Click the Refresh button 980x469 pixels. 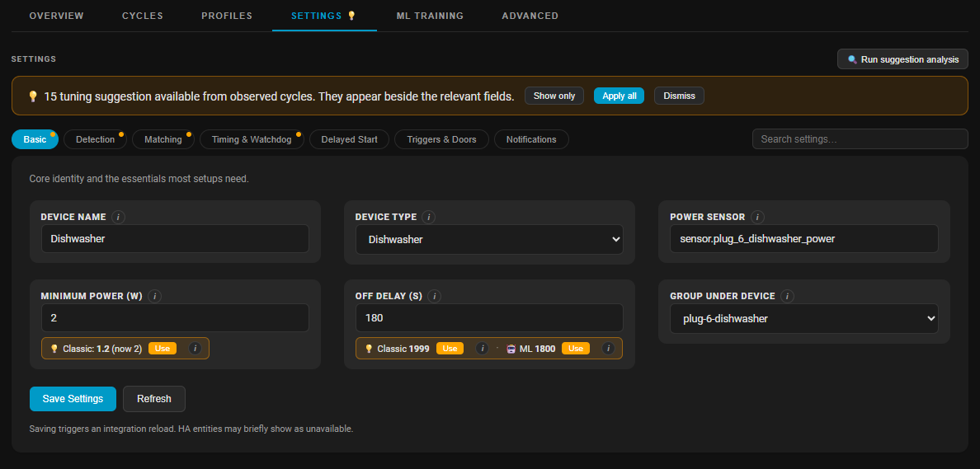coord(153,399)
